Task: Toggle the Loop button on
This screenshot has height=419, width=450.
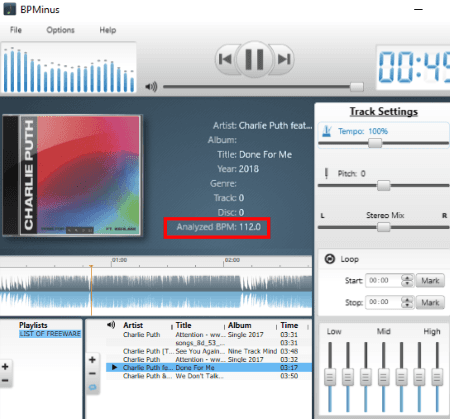Action: click(330, 259)
